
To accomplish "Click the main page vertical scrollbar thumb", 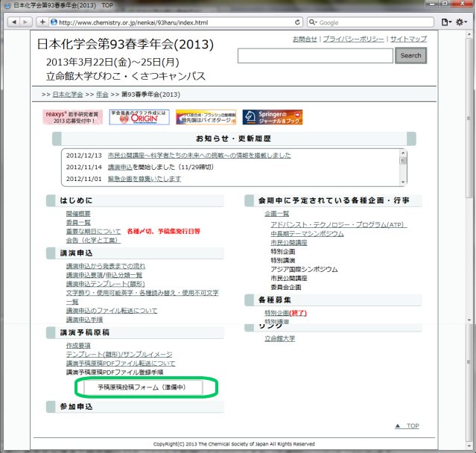I will click(x=469, y=118).
